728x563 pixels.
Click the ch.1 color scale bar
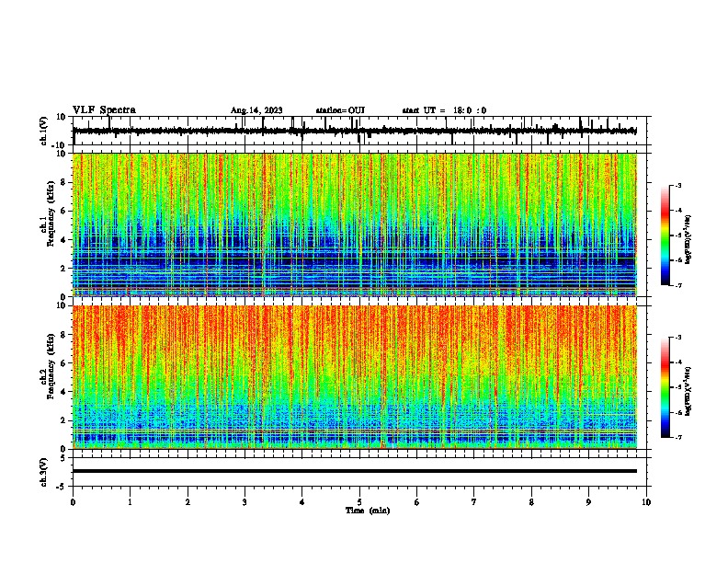665,236
